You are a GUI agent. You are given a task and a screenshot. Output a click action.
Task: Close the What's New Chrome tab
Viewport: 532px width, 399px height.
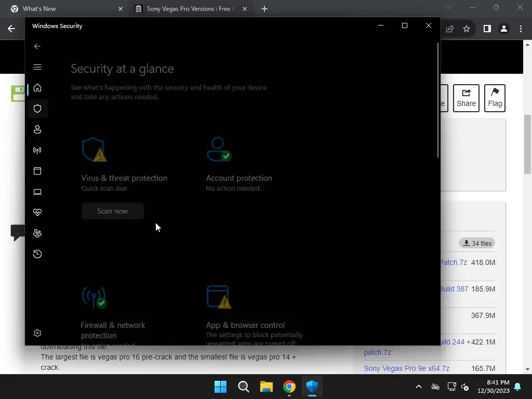tap(121, 9)
